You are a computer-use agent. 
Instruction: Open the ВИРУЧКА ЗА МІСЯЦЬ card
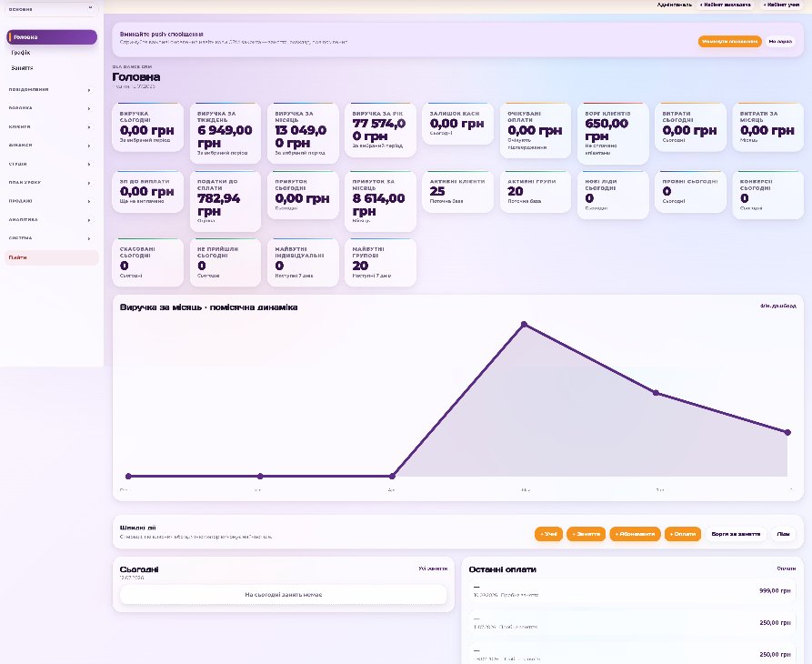pos(303,133)
